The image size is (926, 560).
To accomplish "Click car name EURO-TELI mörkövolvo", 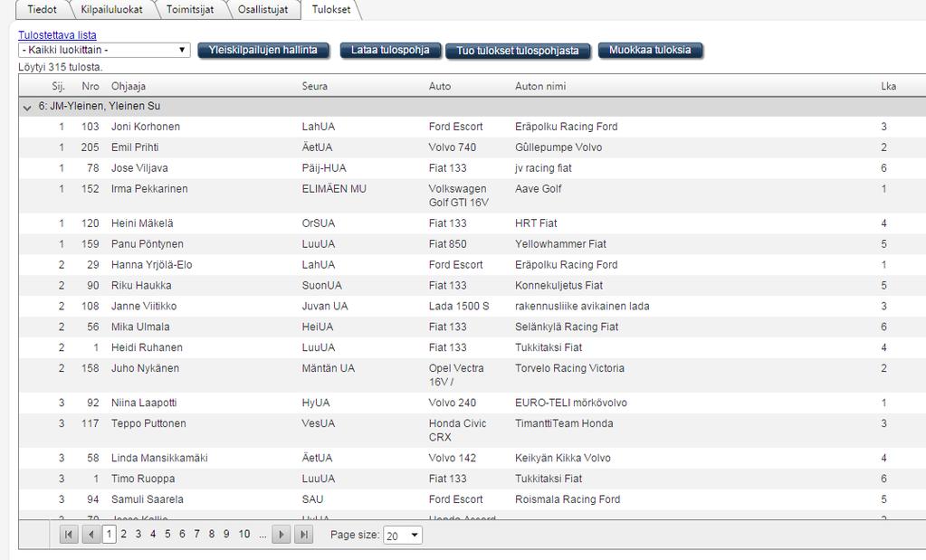I will [x=571, y=403].
